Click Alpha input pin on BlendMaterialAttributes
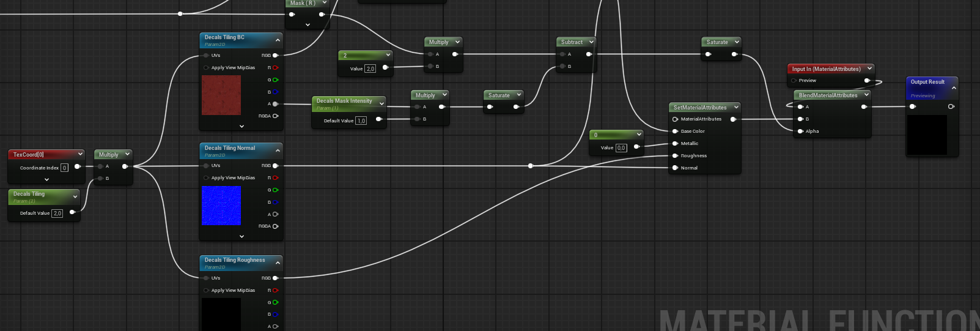 tap(800, 132)
